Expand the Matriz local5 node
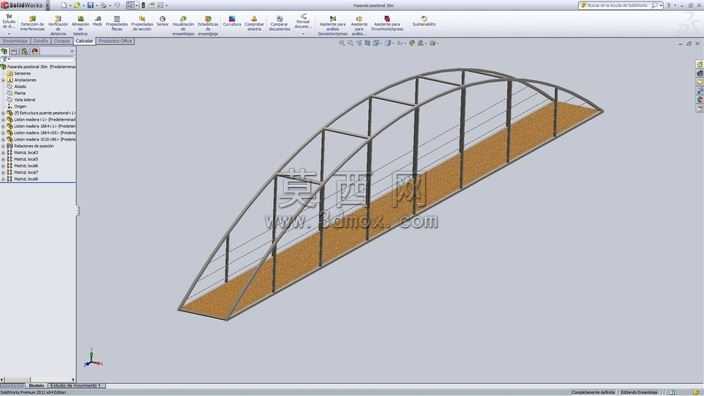This screenshot has height=396, width=704. 3,159
